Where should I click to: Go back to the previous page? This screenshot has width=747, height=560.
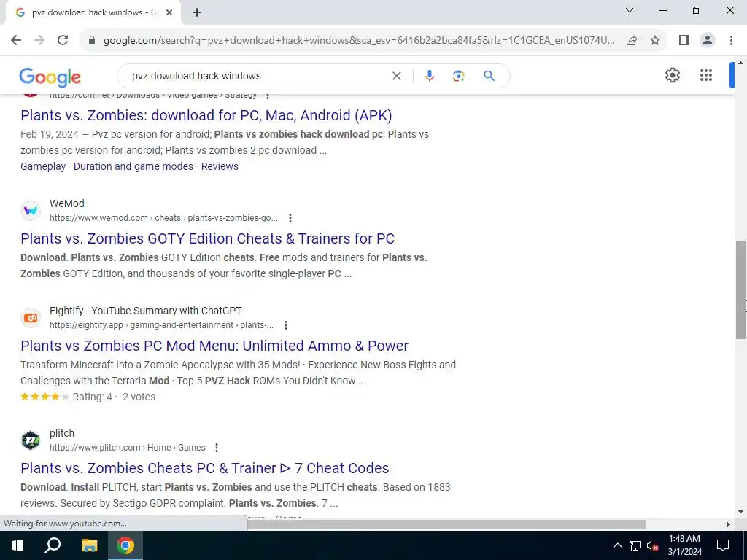(x=16, y=40)
